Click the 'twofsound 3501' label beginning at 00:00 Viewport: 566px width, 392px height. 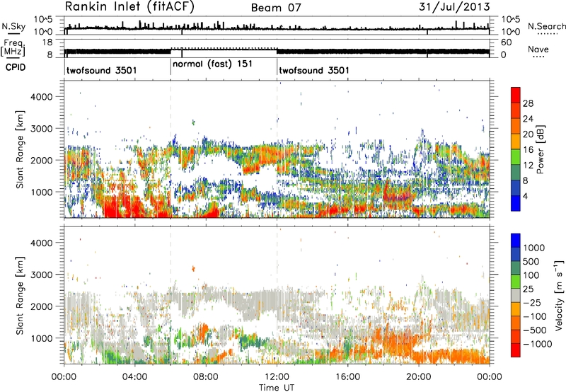pos(101,70)
